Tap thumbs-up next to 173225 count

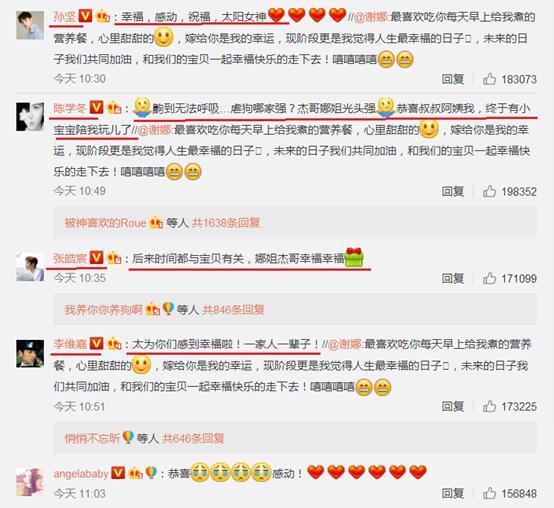[489, 406]
